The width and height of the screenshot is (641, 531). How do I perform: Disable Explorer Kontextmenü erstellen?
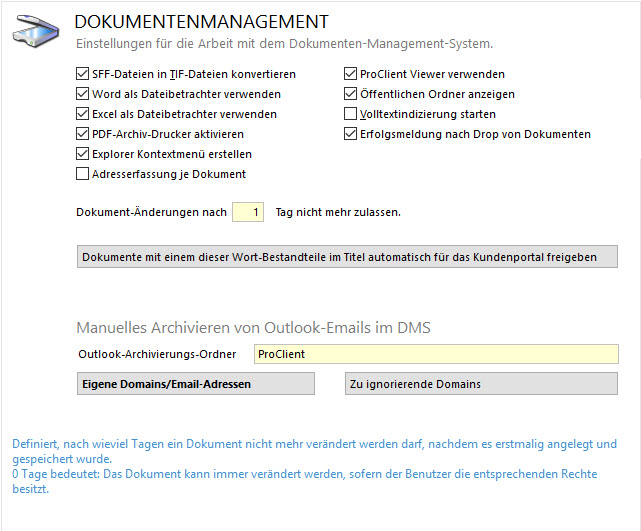pos(83,154)
